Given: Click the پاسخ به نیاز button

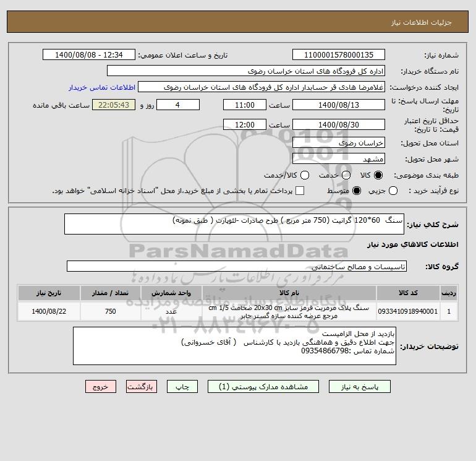Looking at the screenshot, I should coord(359,387).
